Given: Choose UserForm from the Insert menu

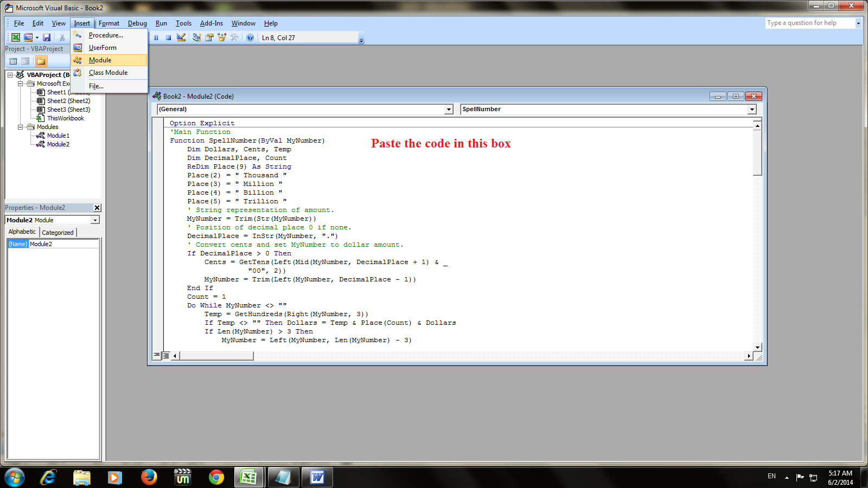Looking at the screenshot, I should 108,48.
